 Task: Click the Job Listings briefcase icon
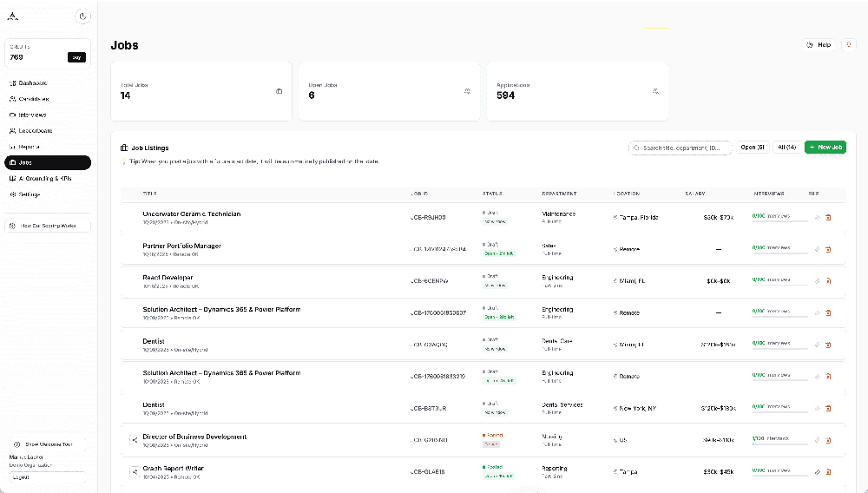[x=124, y=148]
